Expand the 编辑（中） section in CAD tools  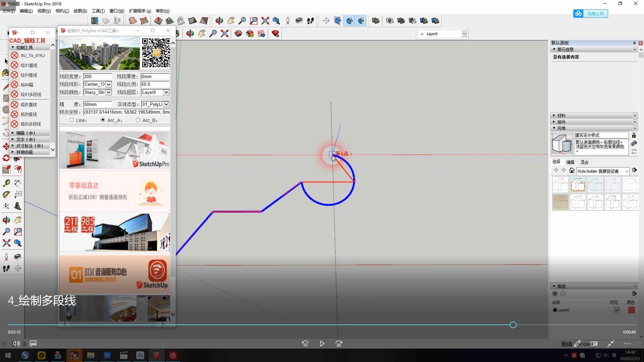point(30,133)
